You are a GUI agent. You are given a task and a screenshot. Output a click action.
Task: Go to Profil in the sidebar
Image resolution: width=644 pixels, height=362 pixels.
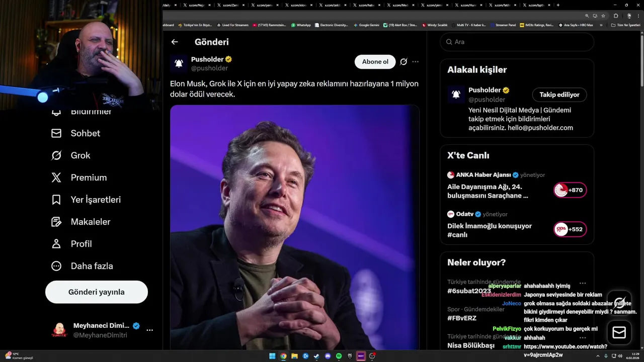tap(71, 244)
